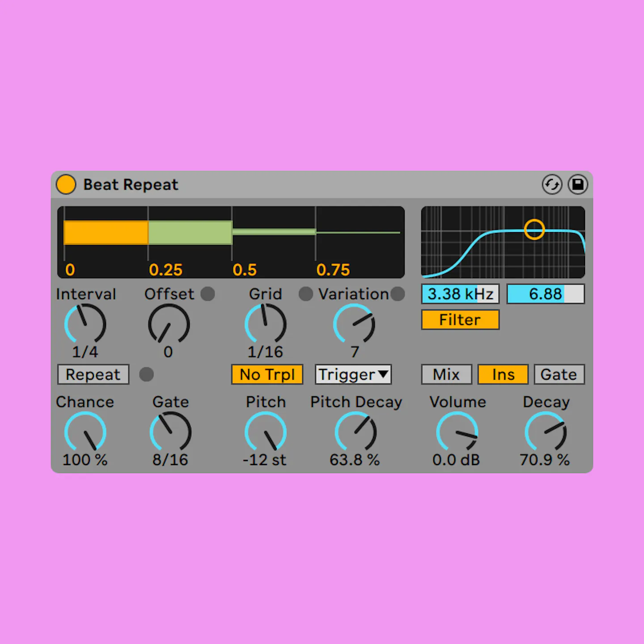
Task: Click the hot-swap preset icon
Action: click(552, 184)
